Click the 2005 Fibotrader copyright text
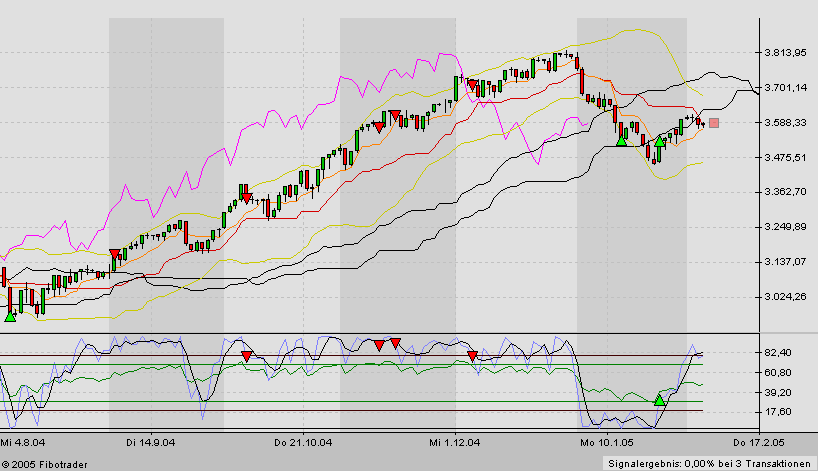Viewport: 818px width, 471px height. (43, 462)
